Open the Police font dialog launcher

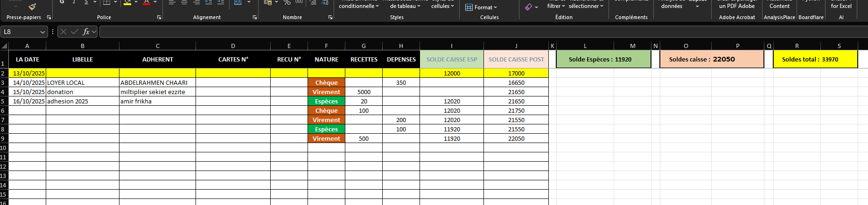(159, 17)
